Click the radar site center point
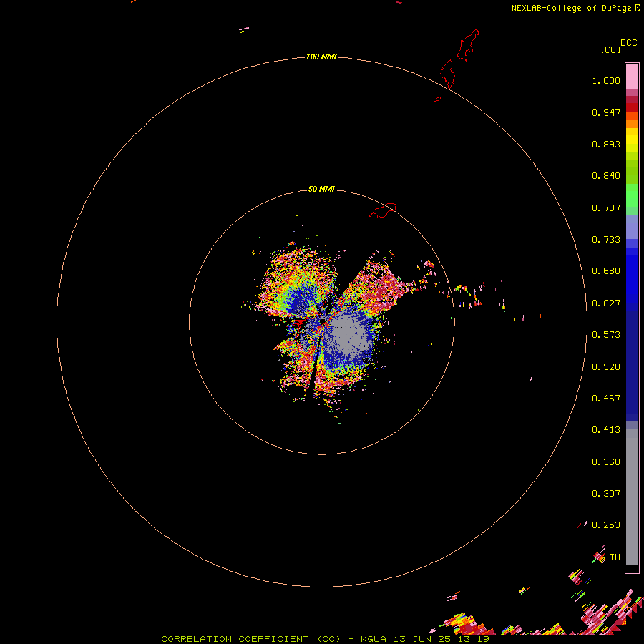644x644 pixels. click(323, 321)
